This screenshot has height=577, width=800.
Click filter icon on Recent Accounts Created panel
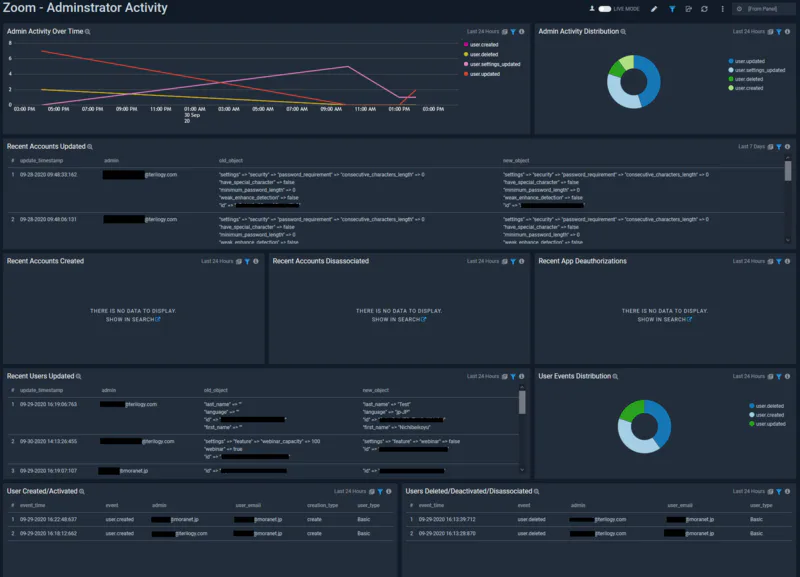click(x=247, y=261)
